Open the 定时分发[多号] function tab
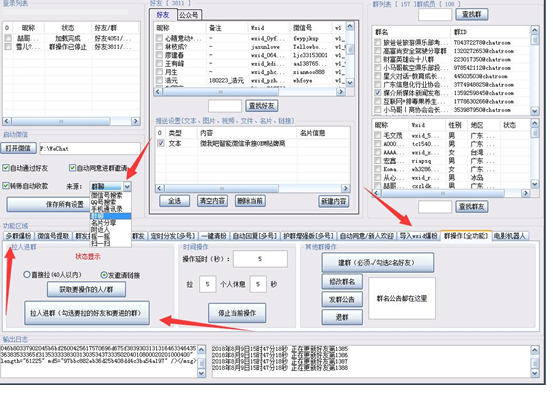553x400 pixels. 172,236
